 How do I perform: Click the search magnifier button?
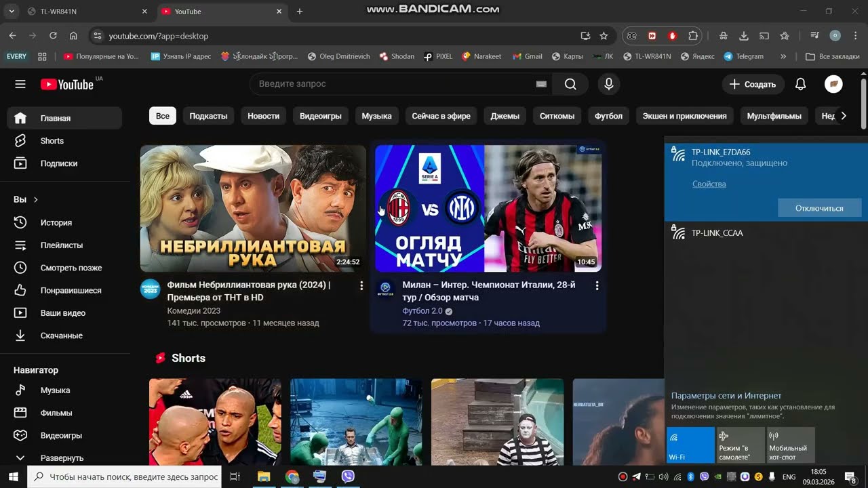pyautogui.click(x=570, y=84)
